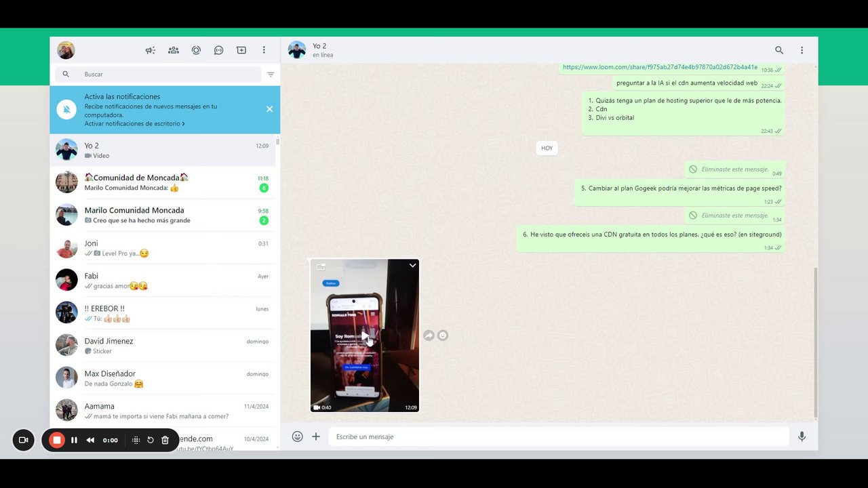The image size is (868, 488).
Task: Open the Max Diseñador chat
Action: (163, 378)
